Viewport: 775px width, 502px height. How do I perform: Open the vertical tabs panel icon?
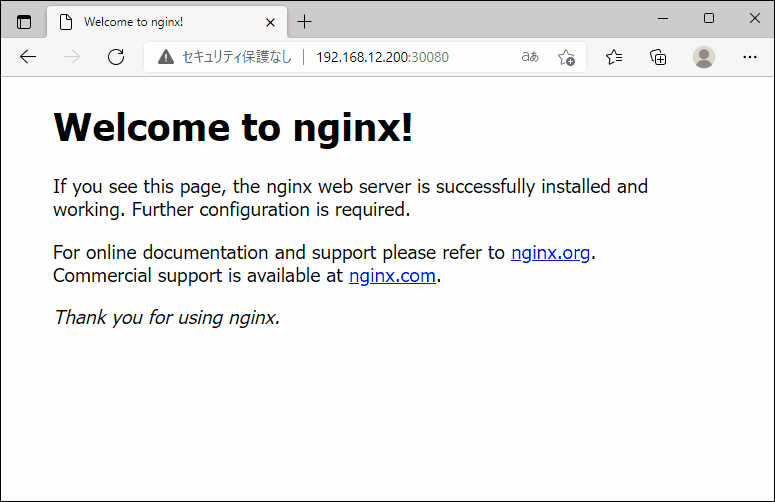tap(24, 22)
